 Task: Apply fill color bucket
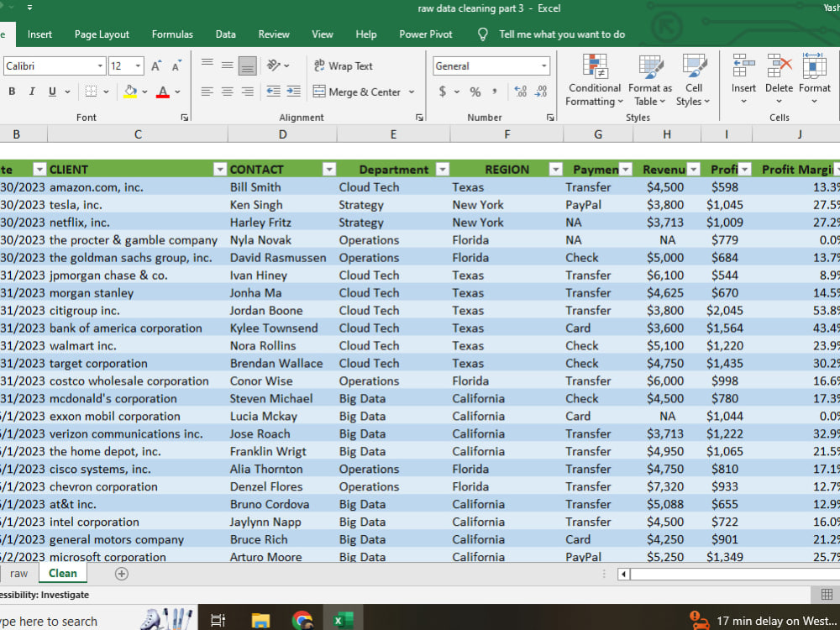130,92
